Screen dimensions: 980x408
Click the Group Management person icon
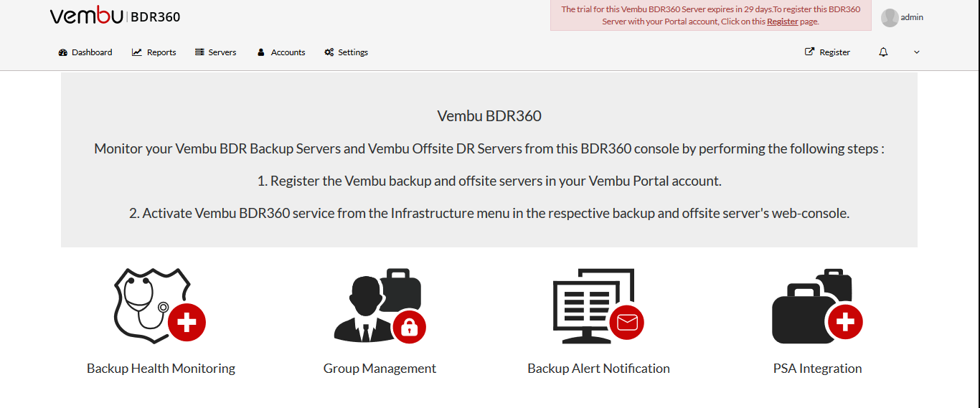(380, 305)
